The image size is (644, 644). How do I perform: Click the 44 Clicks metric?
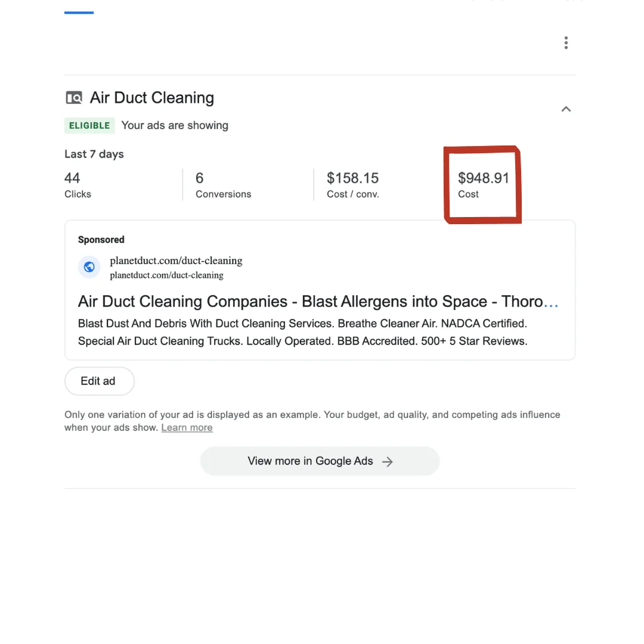coord(78,185)
